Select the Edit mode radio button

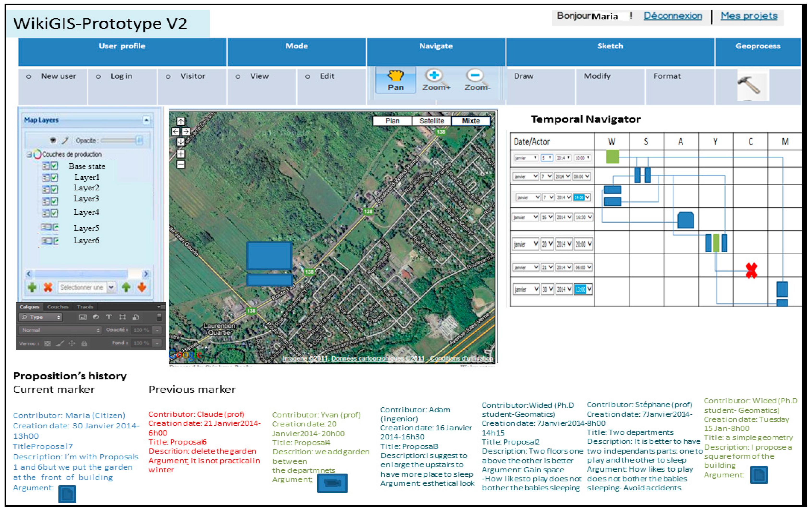point(307,77)
